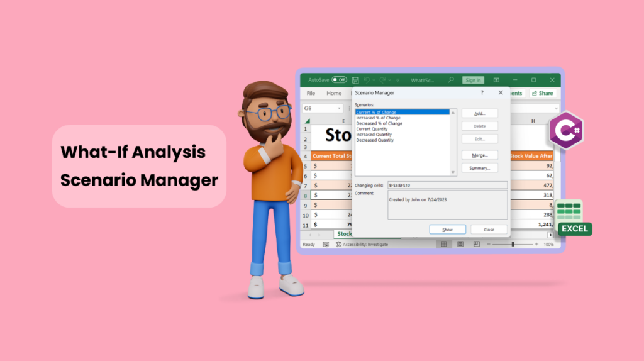Screen dimensions: 644x361
Task: Select 'Increased % of Change' scenario
Action: 402,118
